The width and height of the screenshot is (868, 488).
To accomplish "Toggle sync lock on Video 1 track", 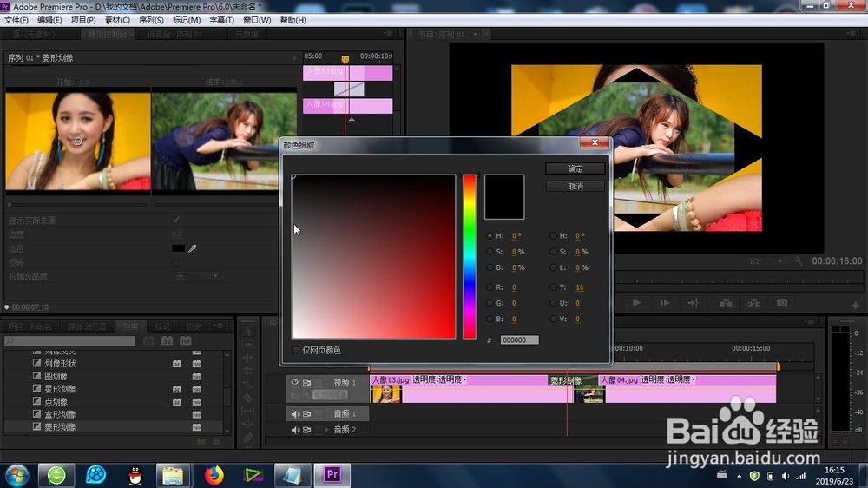I will point(306,382).
